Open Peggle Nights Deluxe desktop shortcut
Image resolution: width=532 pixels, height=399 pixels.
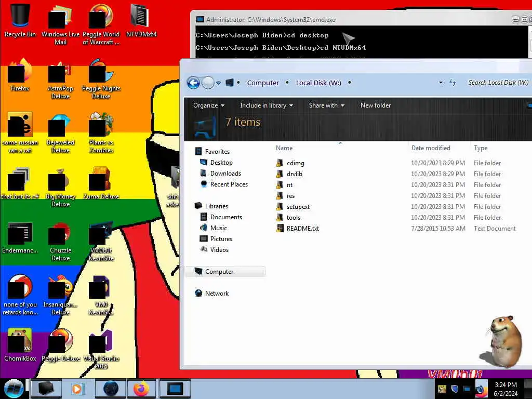point(101,79)
